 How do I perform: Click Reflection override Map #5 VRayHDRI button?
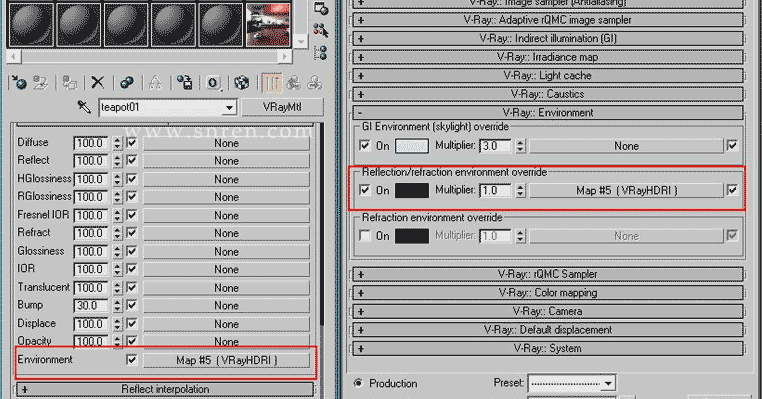pyautogui.click(x=626, y=191)
